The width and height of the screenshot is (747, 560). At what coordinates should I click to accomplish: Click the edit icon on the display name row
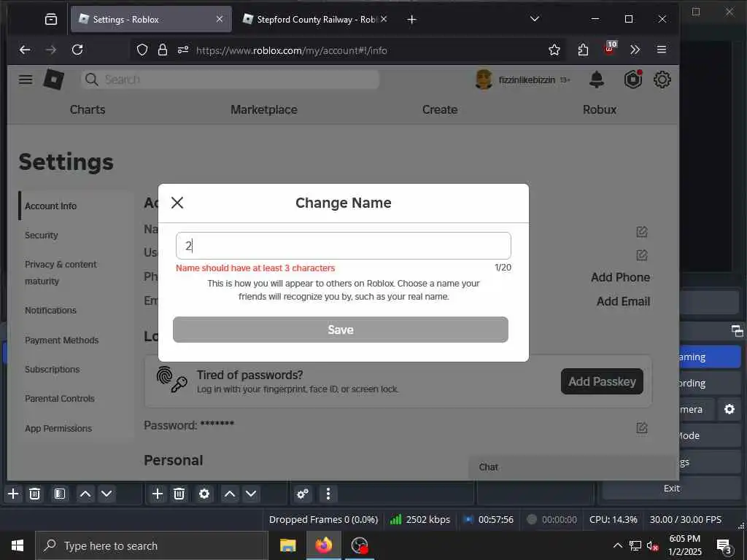642,232
